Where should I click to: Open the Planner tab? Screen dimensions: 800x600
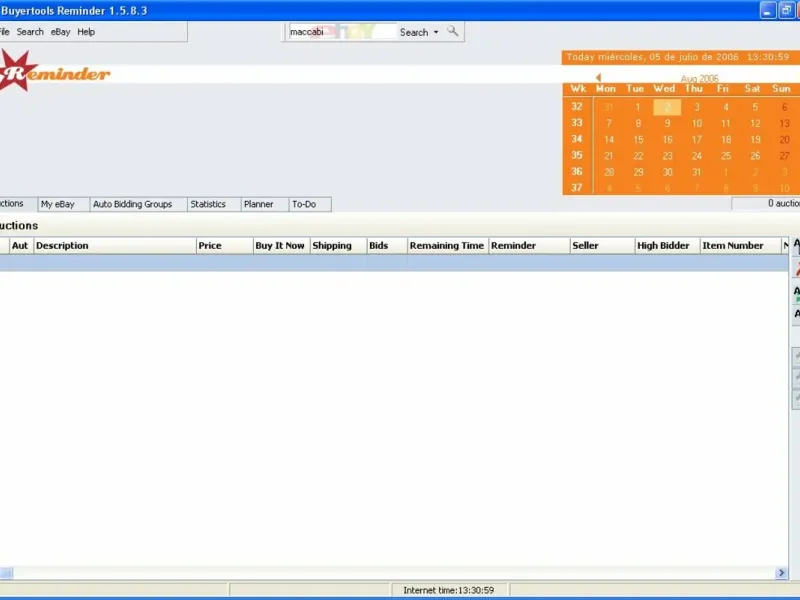264,204
